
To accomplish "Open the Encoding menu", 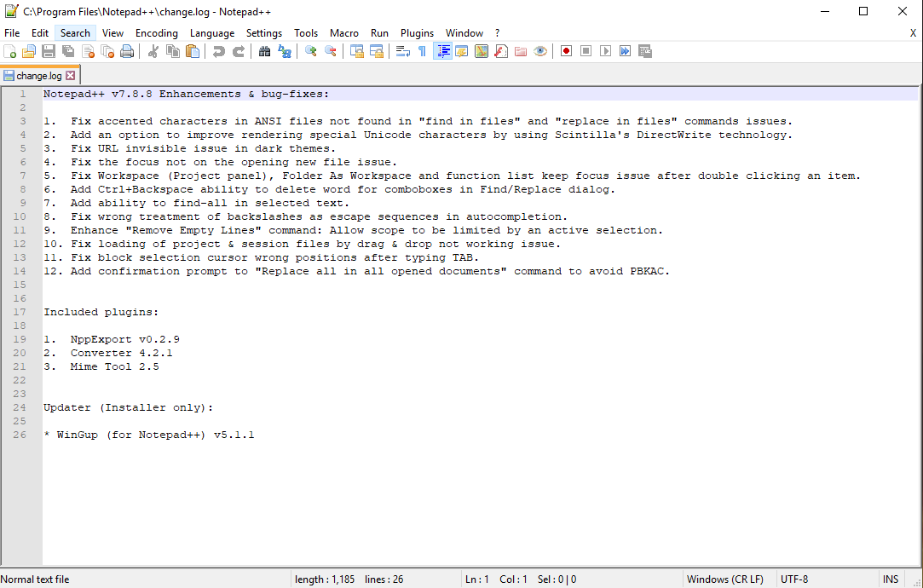I will pyautogui.click(x=157, y=33).
